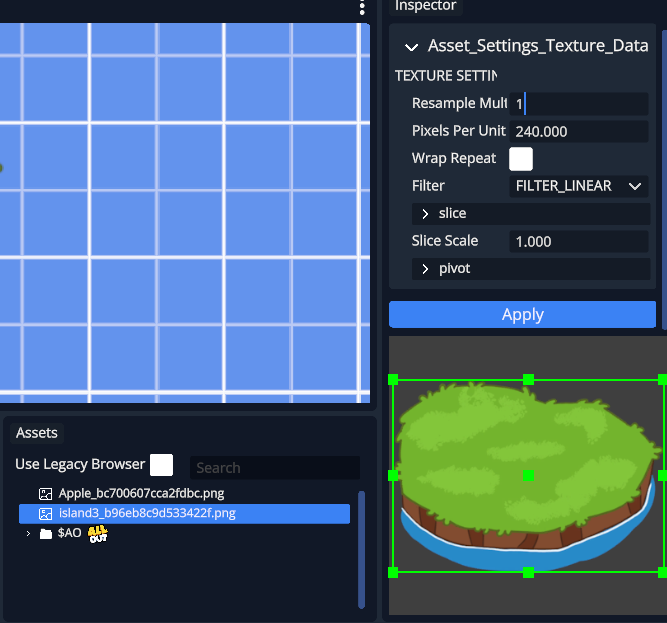Expand the slice section
The image size is (667, 623).
[425, 214]
